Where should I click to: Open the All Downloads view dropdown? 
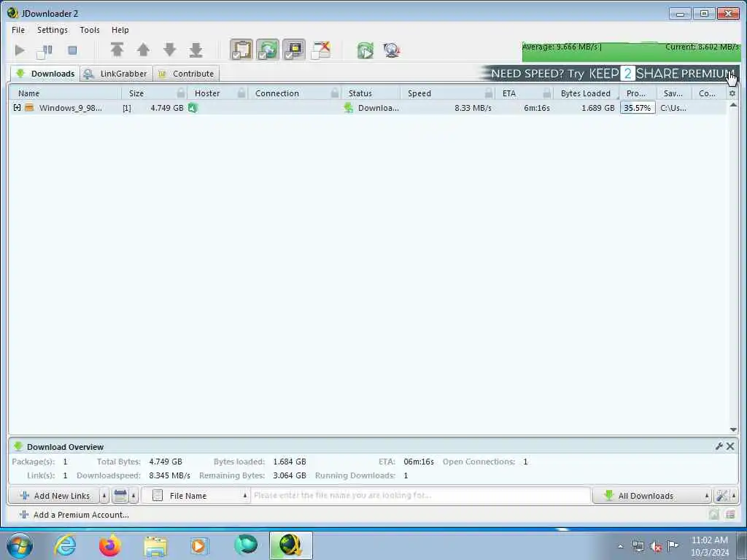point(651,496)
